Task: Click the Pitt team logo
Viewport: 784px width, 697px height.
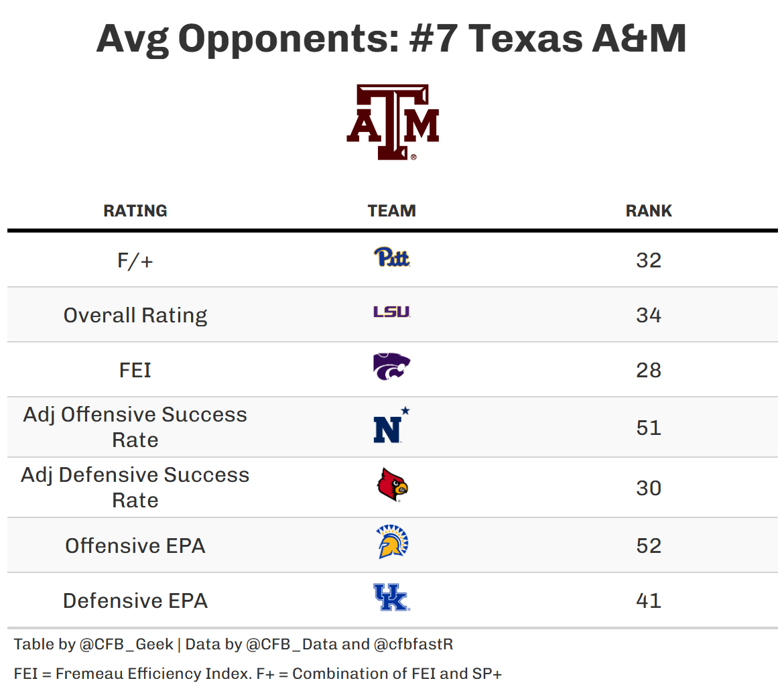Action: [x=392, y=257]
